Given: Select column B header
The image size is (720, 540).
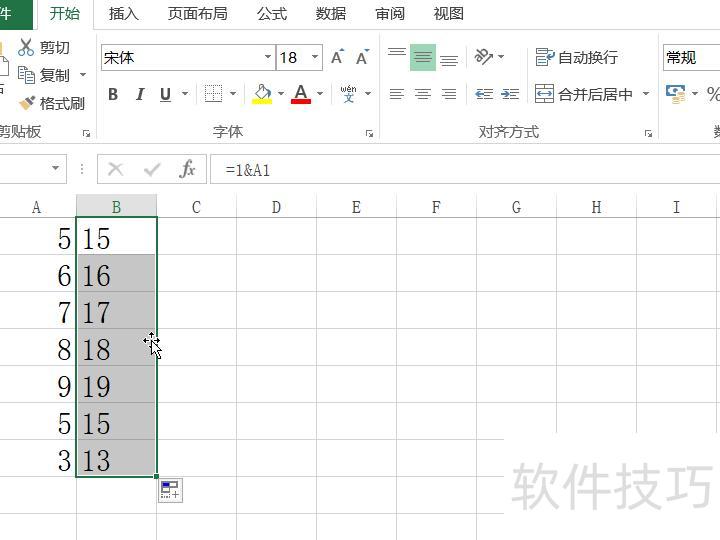Looking at the screenshot, I should tap(117, 207).
